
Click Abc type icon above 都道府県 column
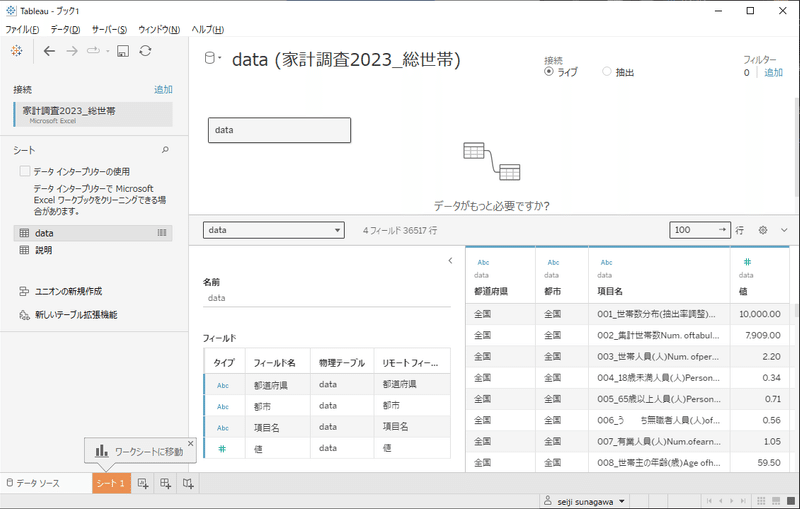483,262
